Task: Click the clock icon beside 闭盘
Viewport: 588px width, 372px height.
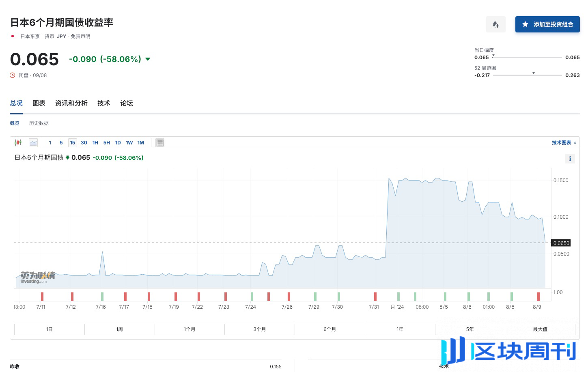Action: point(13,75)
